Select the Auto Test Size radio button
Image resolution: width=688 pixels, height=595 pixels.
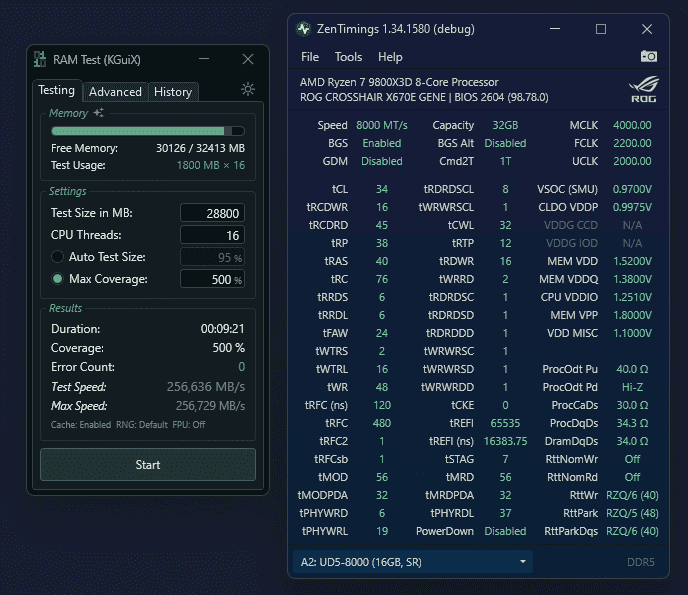tap(57, 257)
